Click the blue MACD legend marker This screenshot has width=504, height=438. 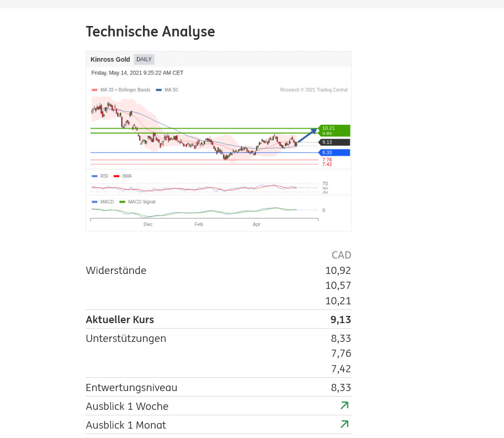[x=94, y=202]
